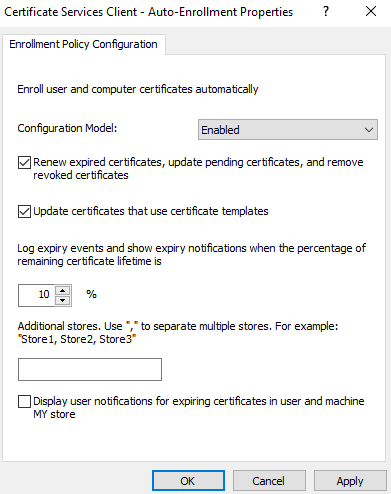Screen dimensions: 391x494
Task: Open the Configuration Model dropdown
Action: click(288, 130)
